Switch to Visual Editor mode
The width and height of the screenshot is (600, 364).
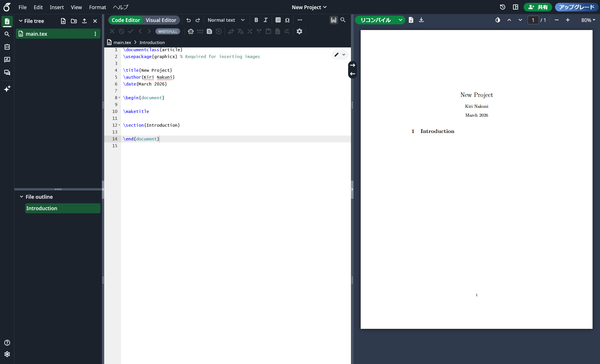tap(161, 20)
